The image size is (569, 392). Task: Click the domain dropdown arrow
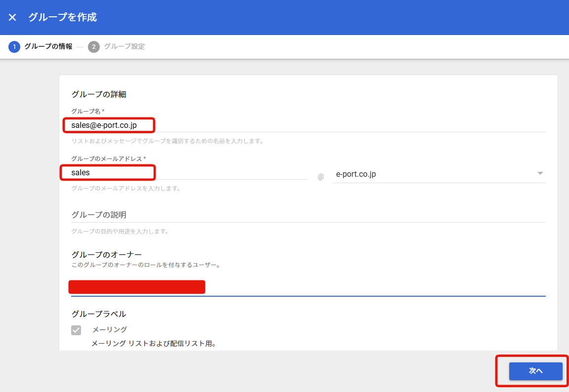540,173
